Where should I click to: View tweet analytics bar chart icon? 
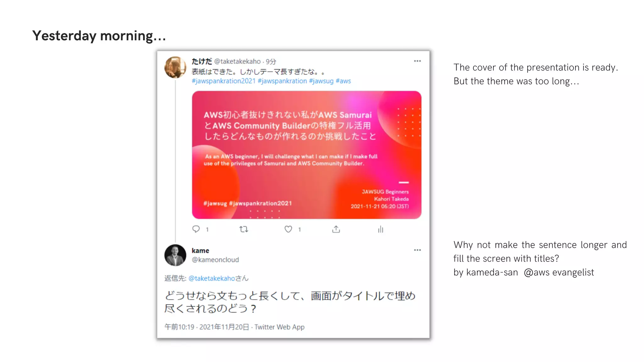380,229
